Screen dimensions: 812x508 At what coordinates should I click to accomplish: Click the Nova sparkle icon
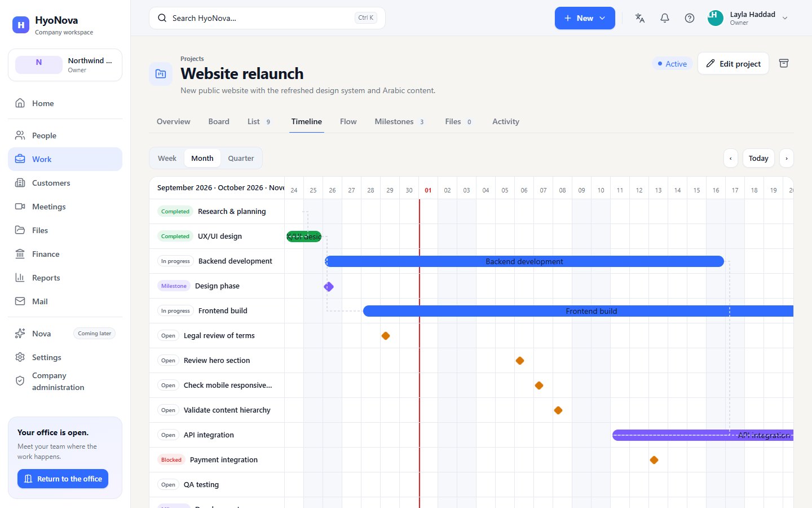coord(20,334)
